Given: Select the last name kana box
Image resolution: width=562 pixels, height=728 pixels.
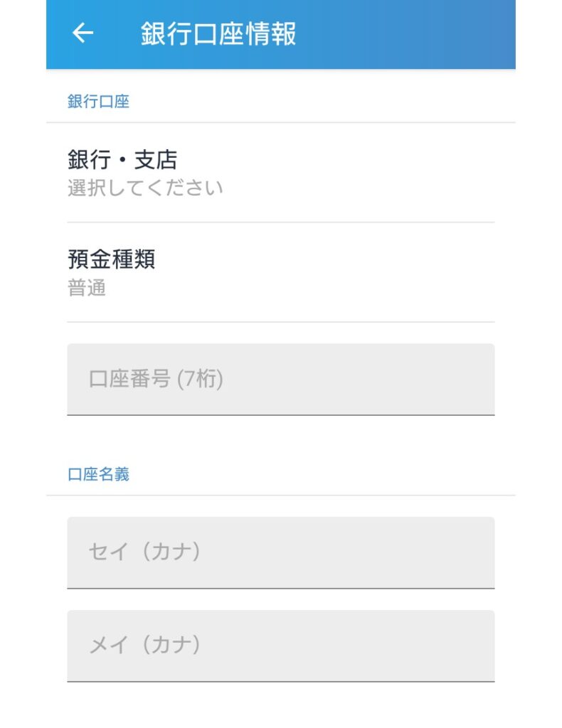Looking at the screenshot, I should 280,552.
